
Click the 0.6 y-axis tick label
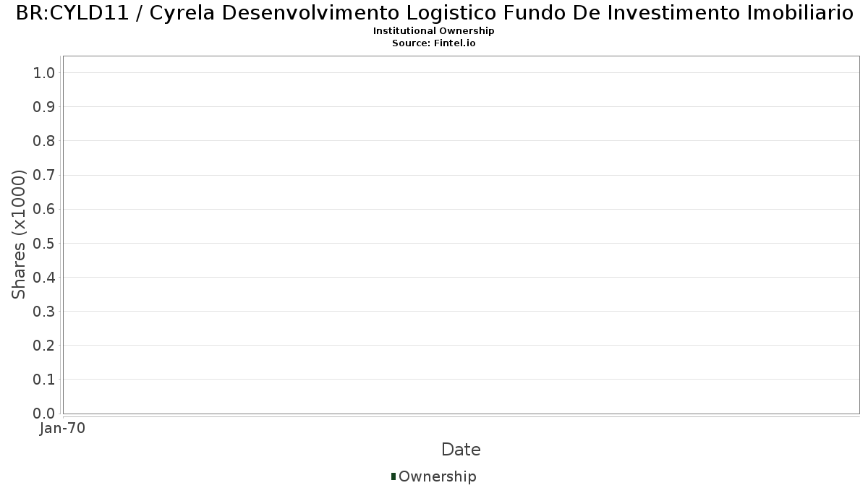(44, 209)
